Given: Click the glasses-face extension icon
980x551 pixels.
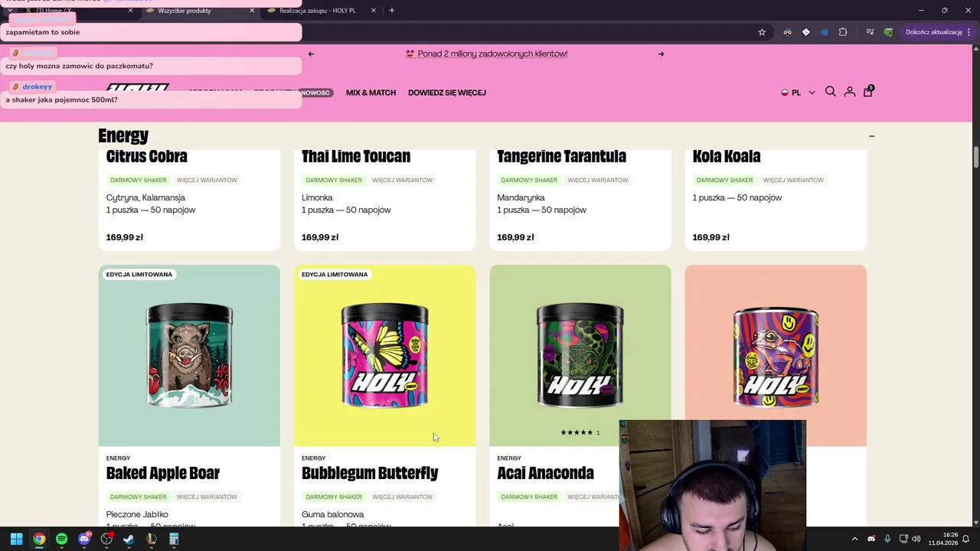Looking at the screenshot, I should [787, 32].
